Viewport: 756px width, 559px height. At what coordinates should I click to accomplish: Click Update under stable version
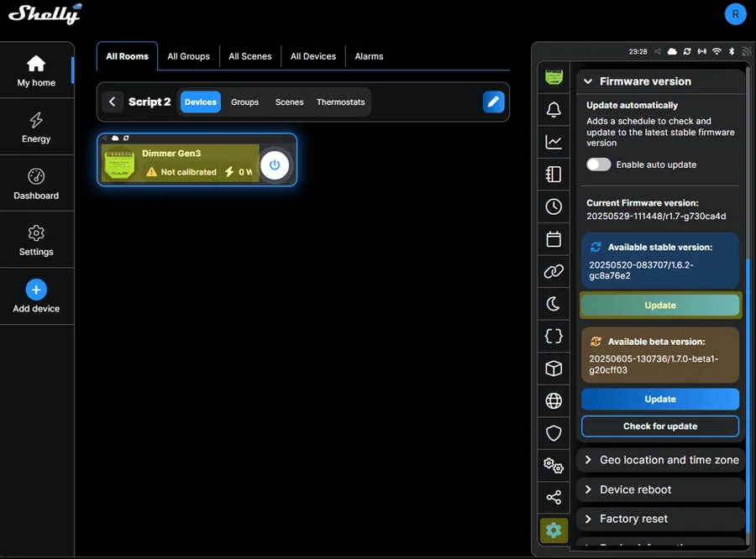(660, 305)
